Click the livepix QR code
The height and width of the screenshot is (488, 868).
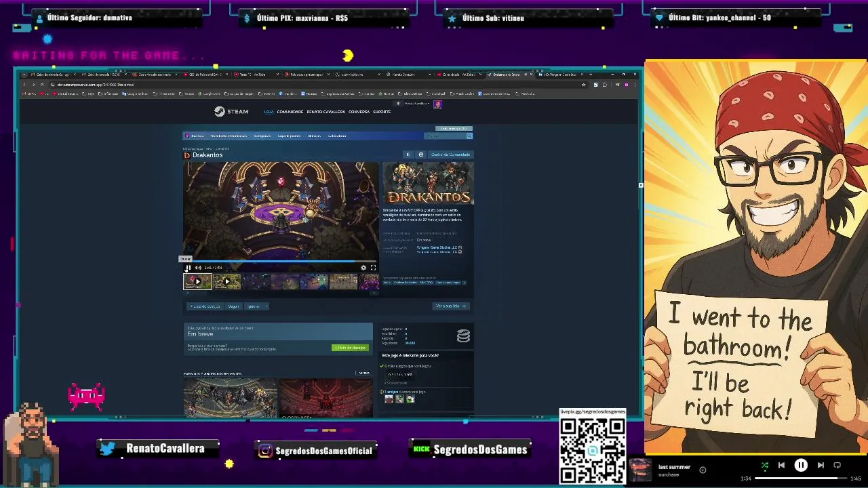(x=593, y=450)
